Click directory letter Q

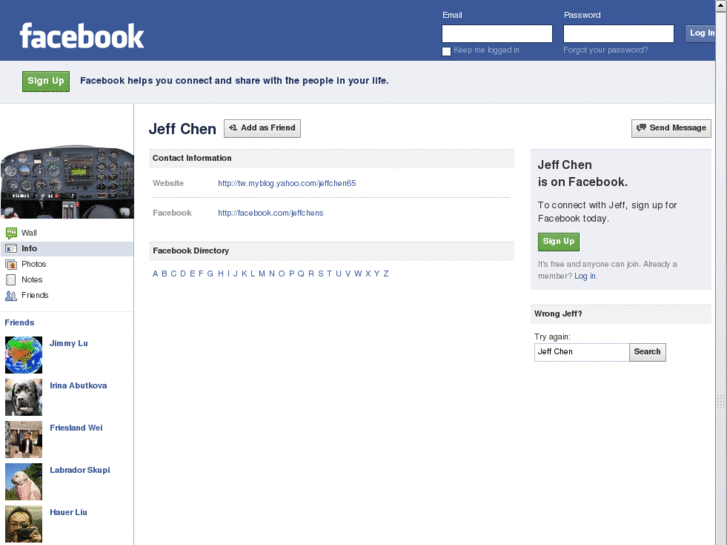coord(301,274)
